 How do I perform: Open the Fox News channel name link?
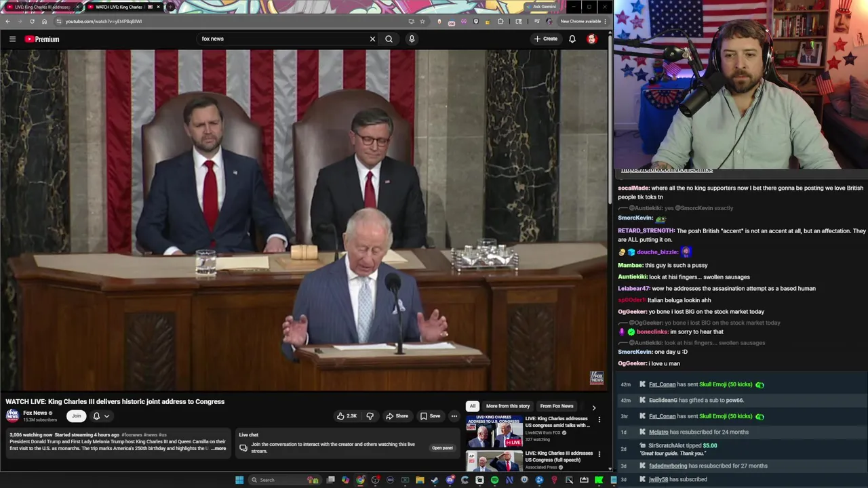35,413
